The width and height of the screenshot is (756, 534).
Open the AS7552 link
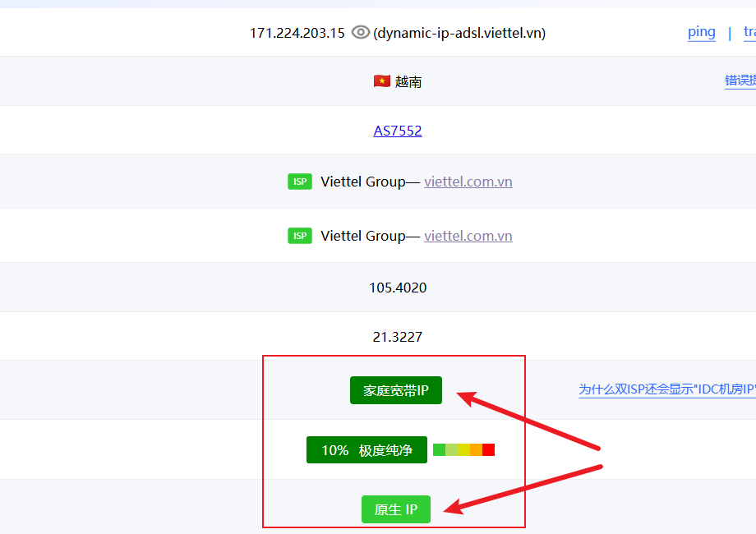(398, 131)
